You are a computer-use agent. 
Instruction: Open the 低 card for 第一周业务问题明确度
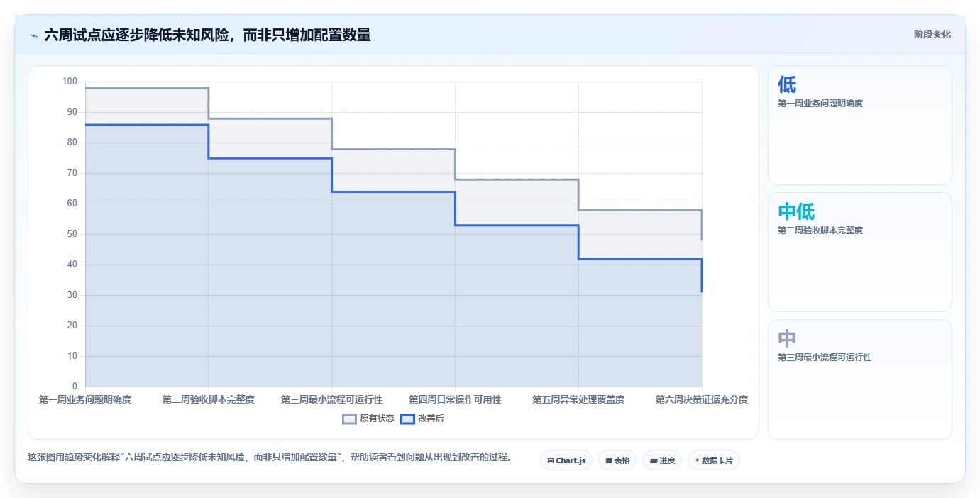(860, 126)
